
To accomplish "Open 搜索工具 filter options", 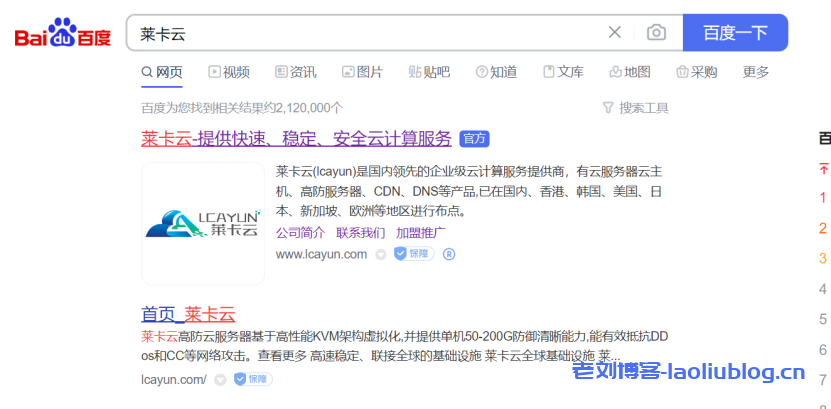I will [x=636, y=108].
